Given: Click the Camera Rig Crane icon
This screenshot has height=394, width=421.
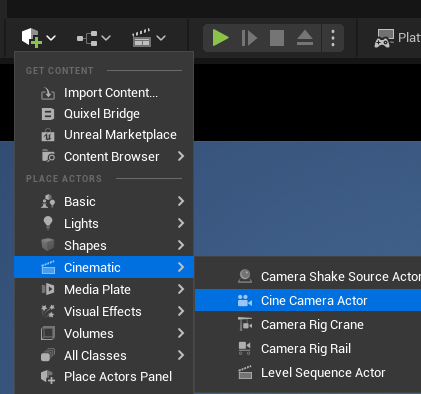Looking at the screenshot, I should pyautogui.click(x=245, y=324).
